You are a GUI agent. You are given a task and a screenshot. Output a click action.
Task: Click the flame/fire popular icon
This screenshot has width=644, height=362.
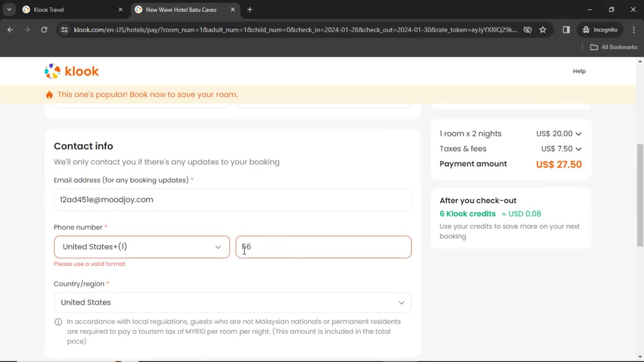(49, 94)
